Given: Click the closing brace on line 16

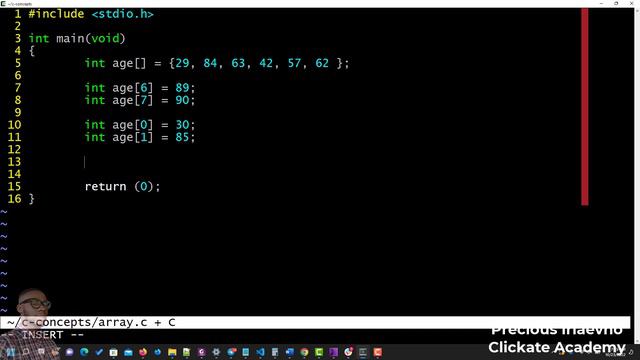Looking at the screenshot, I should pyautogui.click(x=31, y=199).
